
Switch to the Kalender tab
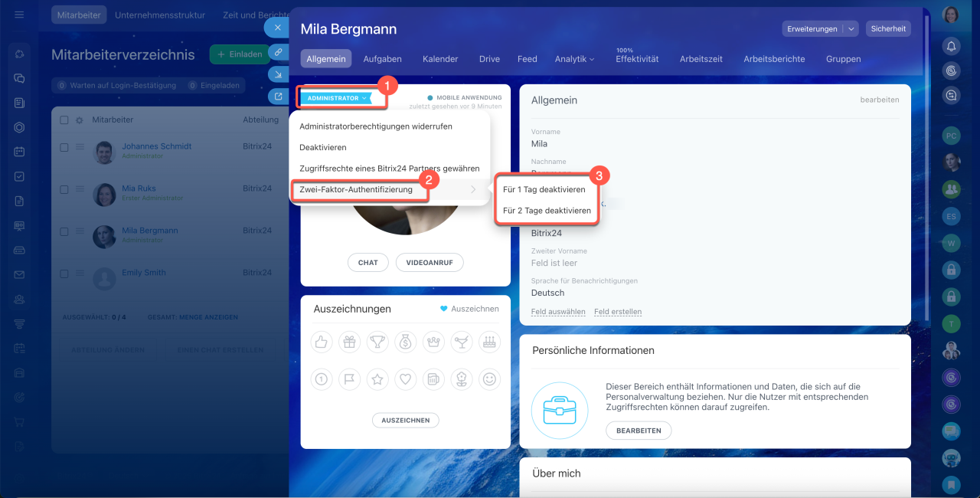[x=440, y=59]
